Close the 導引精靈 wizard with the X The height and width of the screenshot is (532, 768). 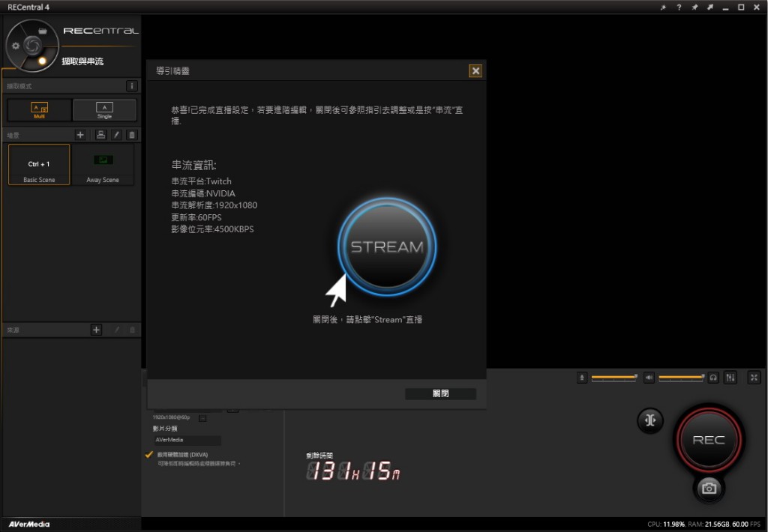pos(475,71)
